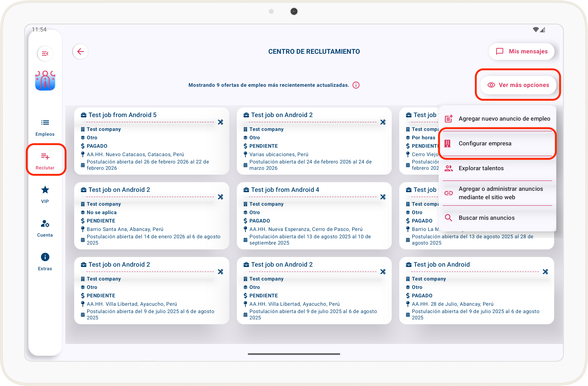Tap the app logo in the sidebar

[45, 81]
